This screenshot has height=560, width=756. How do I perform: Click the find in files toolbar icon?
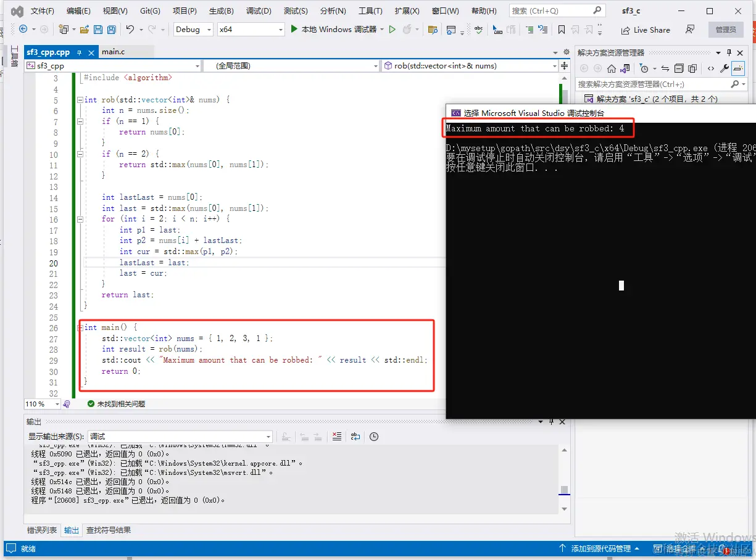point(433,30)
